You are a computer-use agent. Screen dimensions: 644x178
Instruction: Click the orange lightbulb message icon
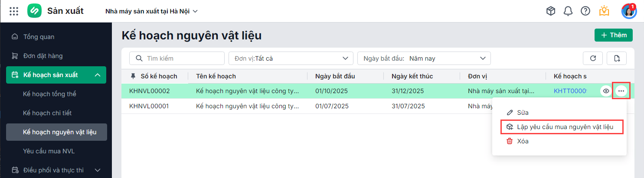tap(604, 11)
